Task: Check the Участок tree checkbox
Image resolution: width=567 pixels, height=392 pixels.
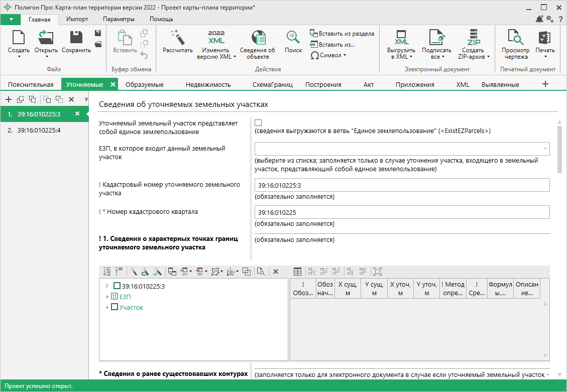Action: [114, 307]
